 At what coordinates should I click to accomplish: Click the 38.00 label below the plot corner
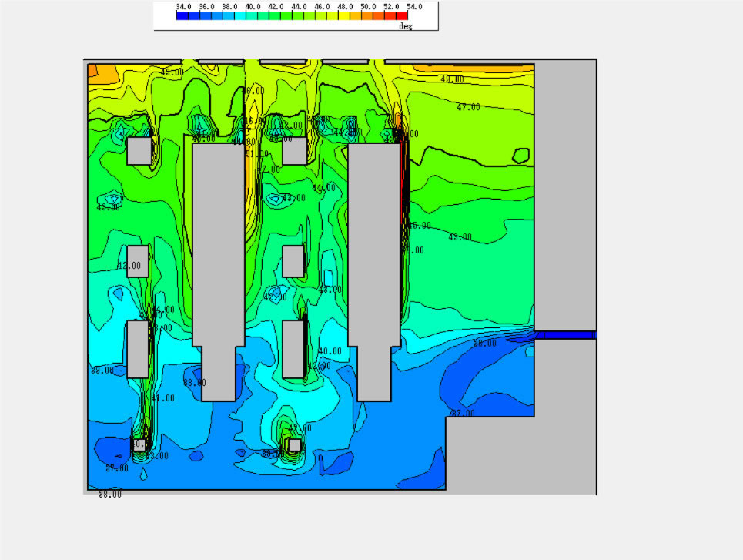point(109,495)
